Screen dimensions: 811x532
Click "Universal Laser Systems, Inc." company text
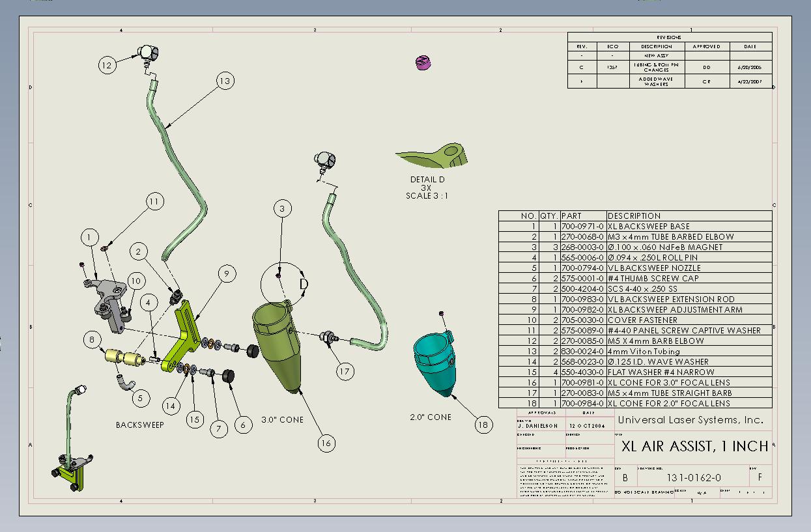(690, 420)
